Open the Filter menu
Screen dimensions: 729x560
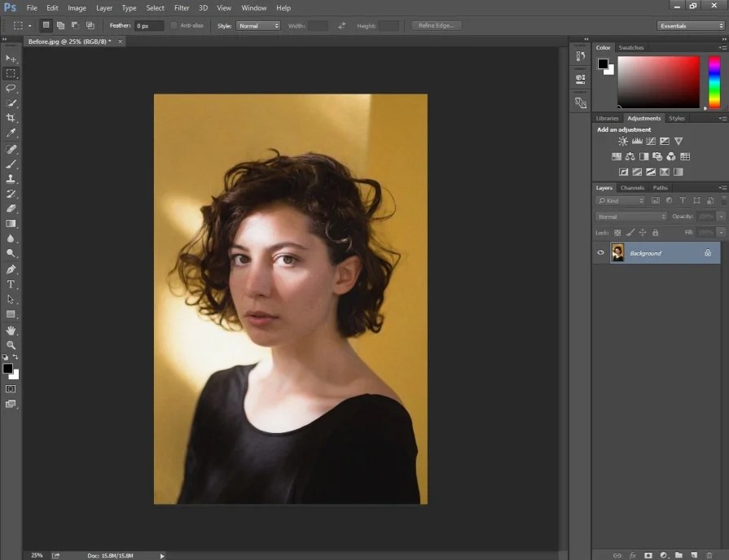coord(181,7)
